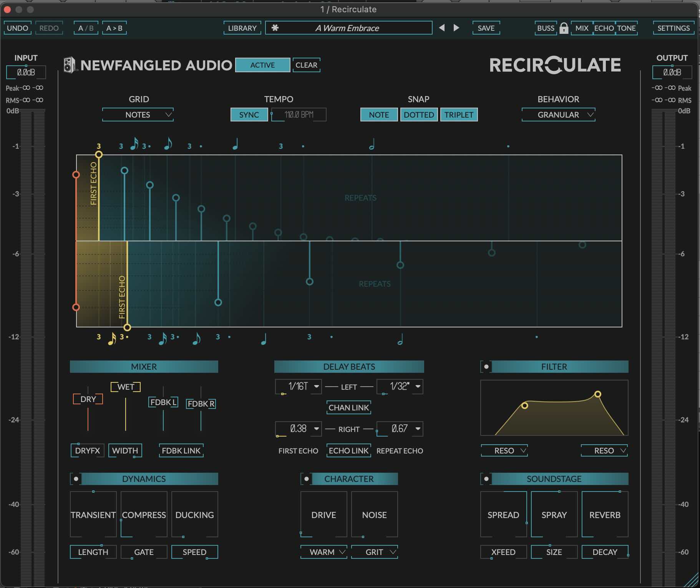
Task: Toggle DOTTED snap
Action: tap(419, 115)
